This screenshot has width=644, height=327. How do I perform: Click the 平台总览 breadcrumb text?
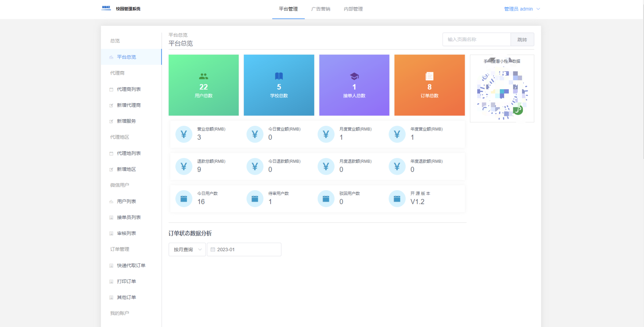coord(178,35)
